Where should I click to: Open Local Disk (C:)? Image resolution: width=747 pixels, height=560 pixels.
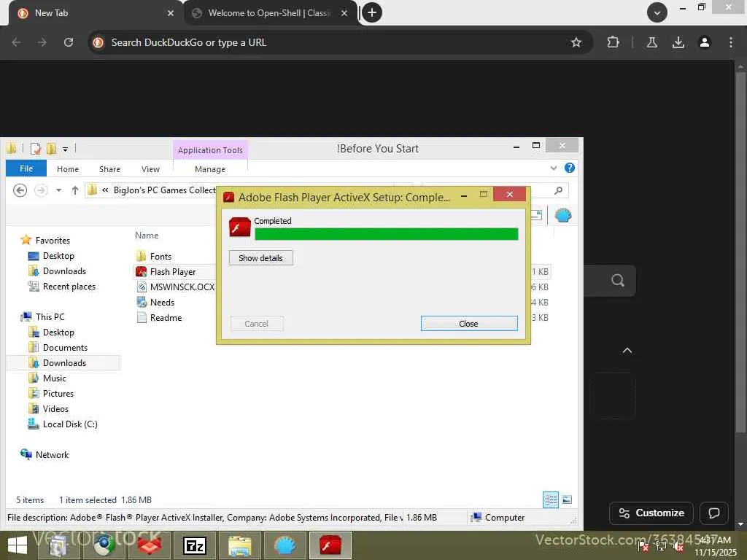coord(70,424)
